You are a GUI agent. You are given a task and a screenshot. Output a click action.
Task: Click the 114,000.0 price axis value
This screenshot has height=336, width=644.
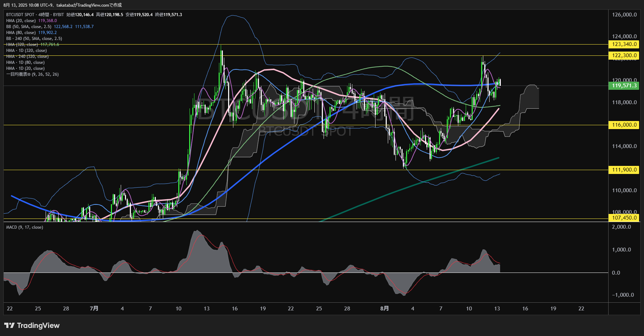pos(624,146)
